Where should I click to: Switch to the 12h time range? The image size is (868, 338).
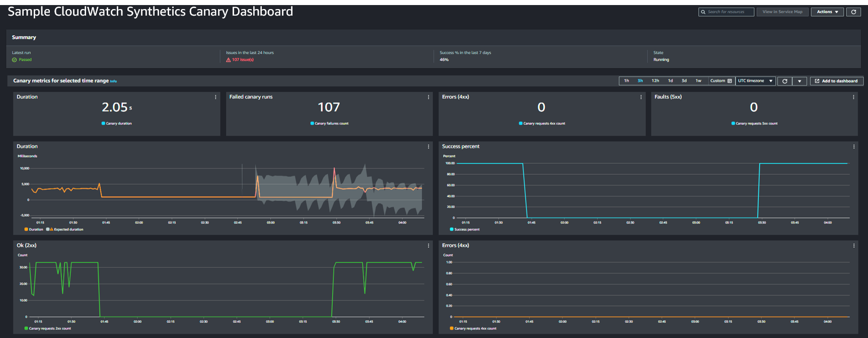click(x=655, y=81)
